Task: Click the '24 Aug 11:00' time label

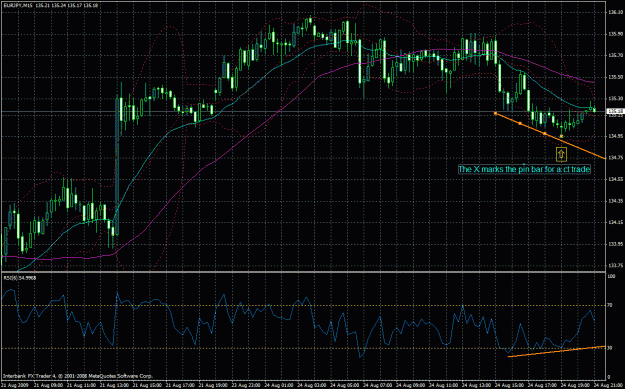Action: [443, 385]
